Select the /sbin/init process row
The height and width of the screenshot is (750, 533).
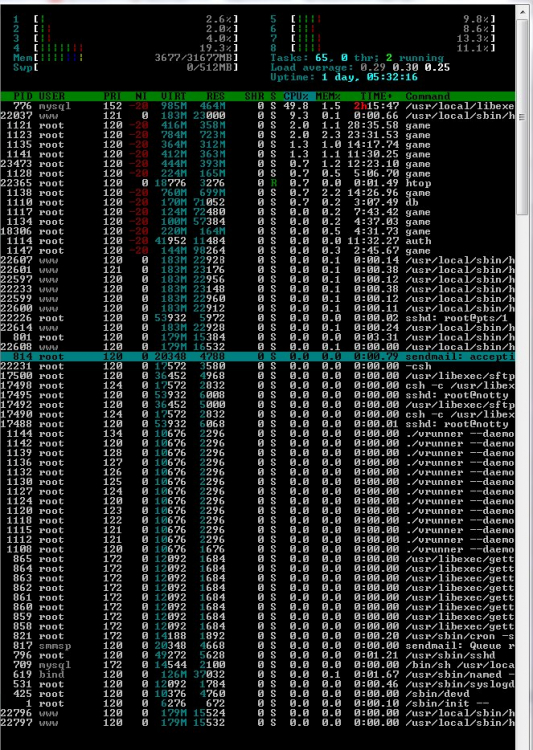(x=257, y=704)
